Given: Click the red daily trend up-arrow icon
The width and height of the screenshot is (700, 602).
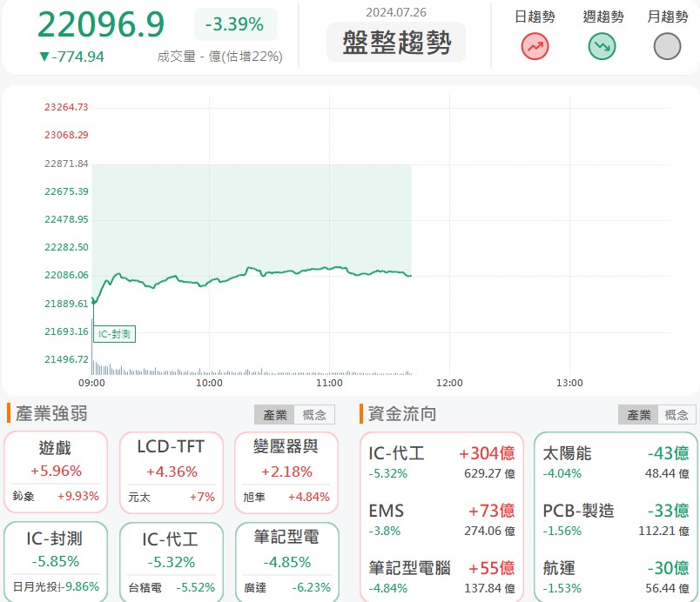Looking at the screenshot, I should click(x=535, y=46).
